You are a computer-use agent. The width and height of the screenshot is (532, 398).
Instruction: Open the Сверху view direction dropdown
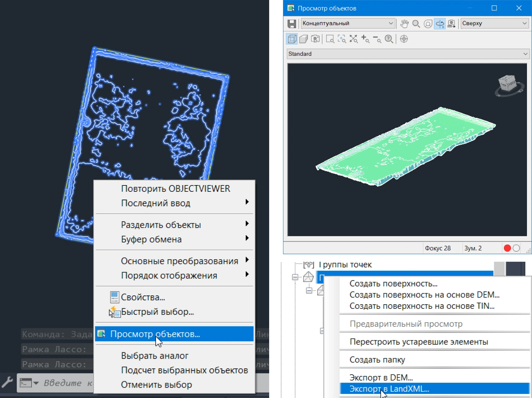pyautogui.click(x=494, y=23)
